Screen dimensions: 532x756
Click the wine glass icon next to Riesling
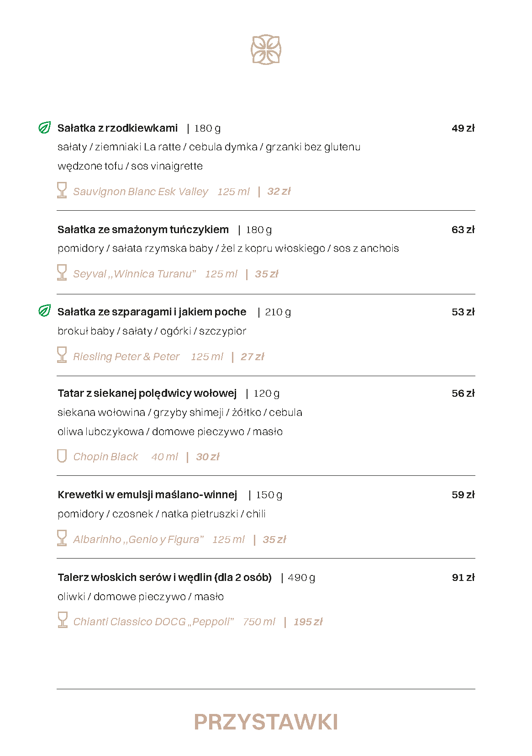62,355
